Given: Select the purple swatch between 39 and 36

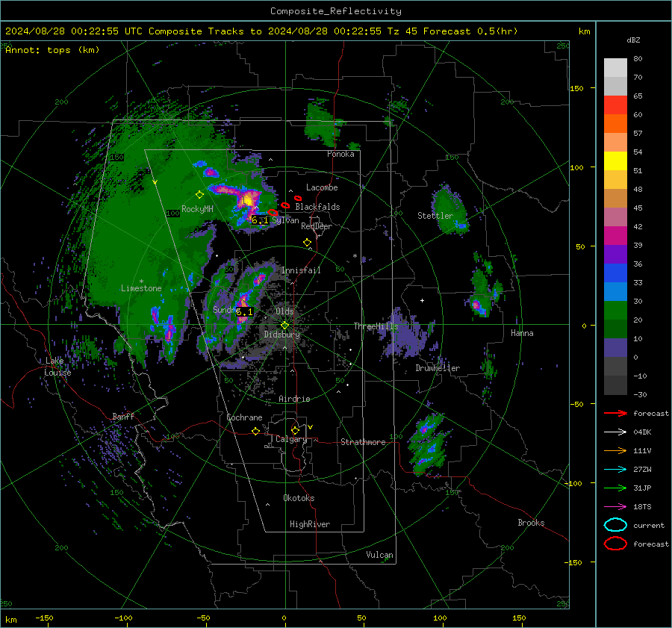Looking at the screenshot, I should click(615, 254).
